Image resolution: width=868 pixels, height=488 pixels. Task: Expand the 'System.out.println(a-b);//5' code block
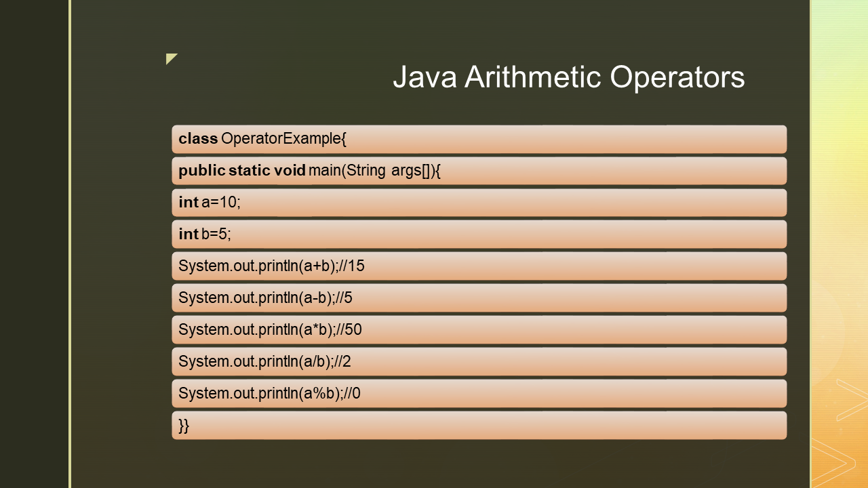coord(479,298)
